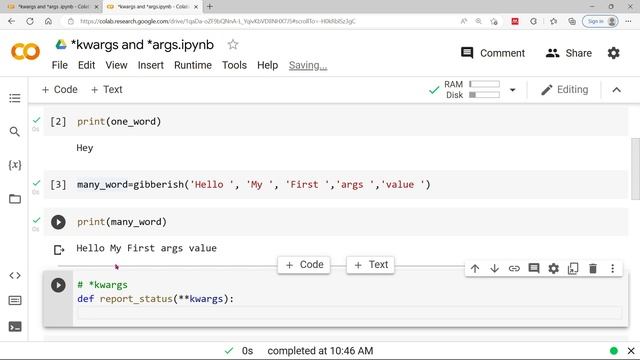Share the notebook

pyautogui.click(x=569, y=53)
